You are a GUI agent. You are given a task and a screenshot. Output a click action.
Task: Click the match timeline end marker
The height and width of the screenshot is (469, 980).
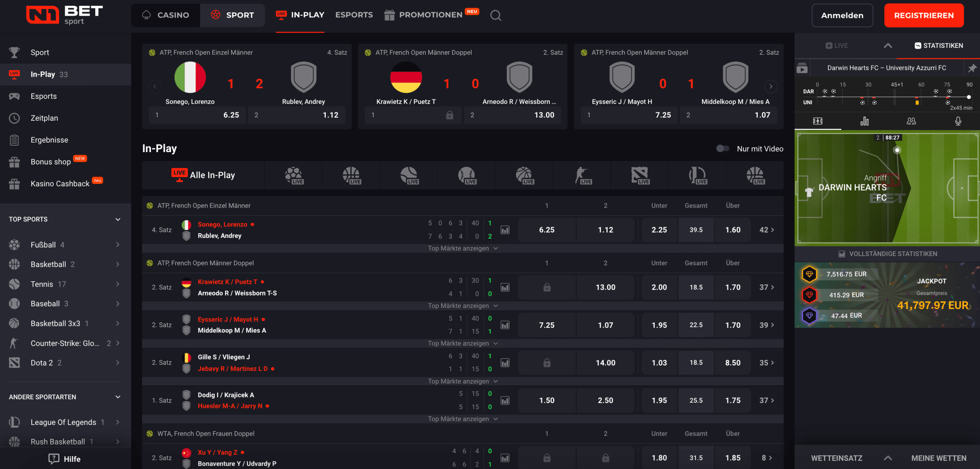click(x=969, y=97)
